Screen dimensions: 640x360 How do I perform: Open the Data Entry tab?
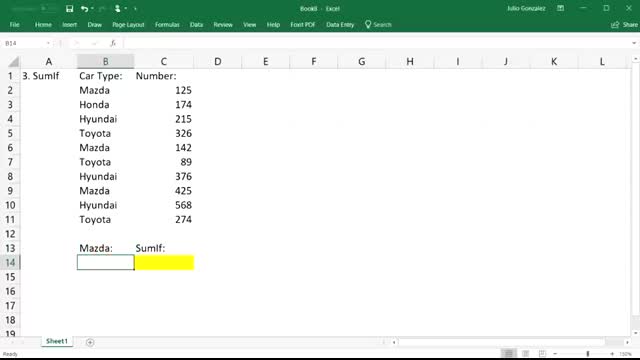coord(340,25)
